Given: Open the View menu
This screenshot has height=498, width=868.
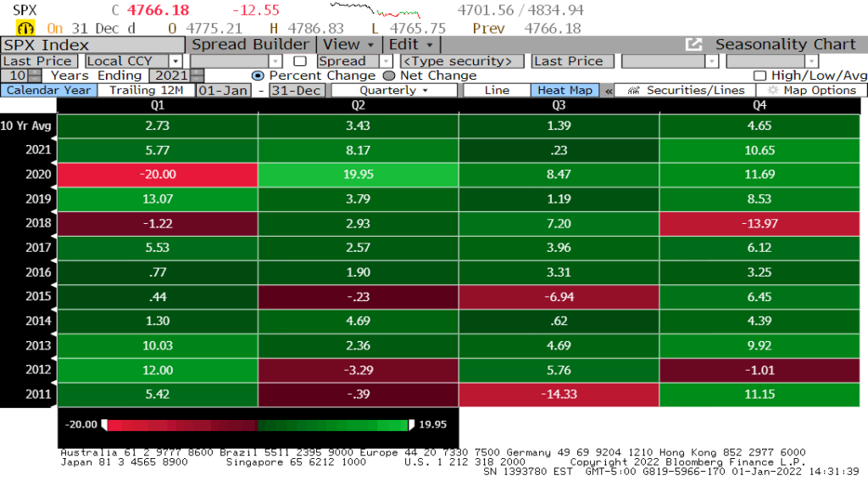Looking at the screenshot, I should (x=348, y=45).
